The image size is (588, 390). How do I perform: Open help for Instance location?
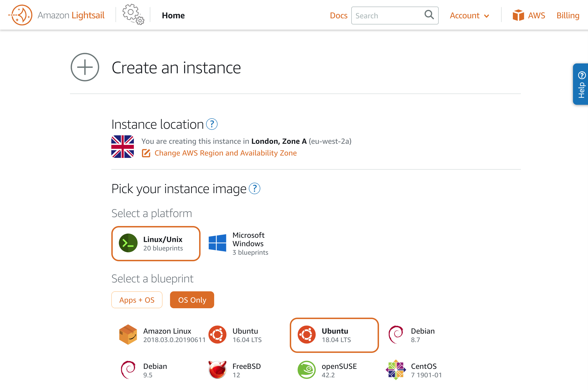(x=212, y=124)
